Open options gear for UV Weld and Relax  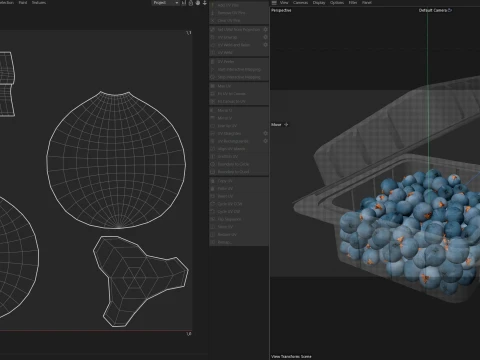[x=265, y=45]
